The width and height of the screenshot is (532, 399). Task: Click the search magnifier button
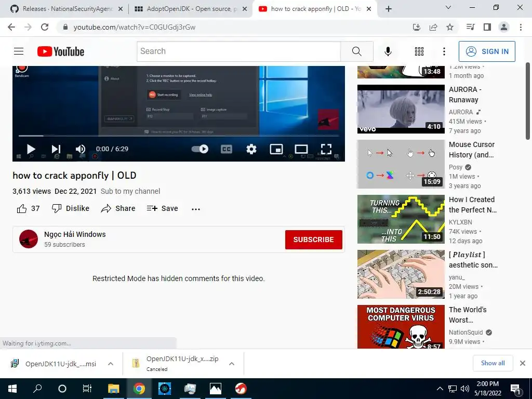click(x=356, y=51)
